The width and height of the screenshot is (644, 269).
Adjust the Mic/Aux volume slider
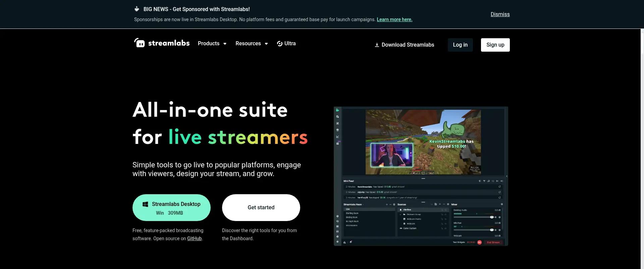(x=474, y=230)
